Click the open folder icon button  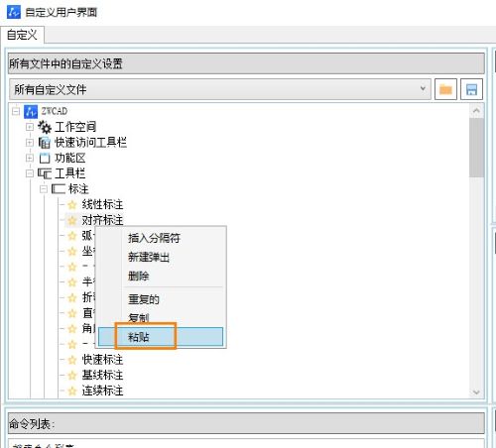(x=445, y=89)
